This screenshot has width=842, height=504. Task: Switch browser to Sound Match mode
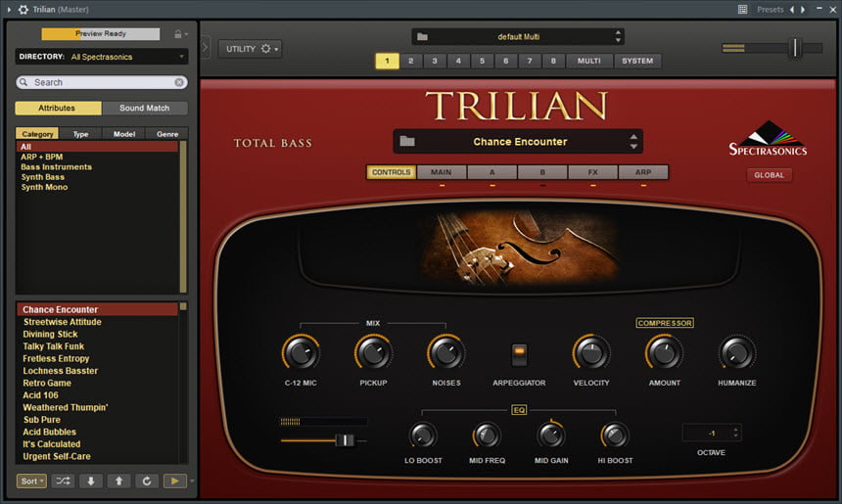[145, 108]
